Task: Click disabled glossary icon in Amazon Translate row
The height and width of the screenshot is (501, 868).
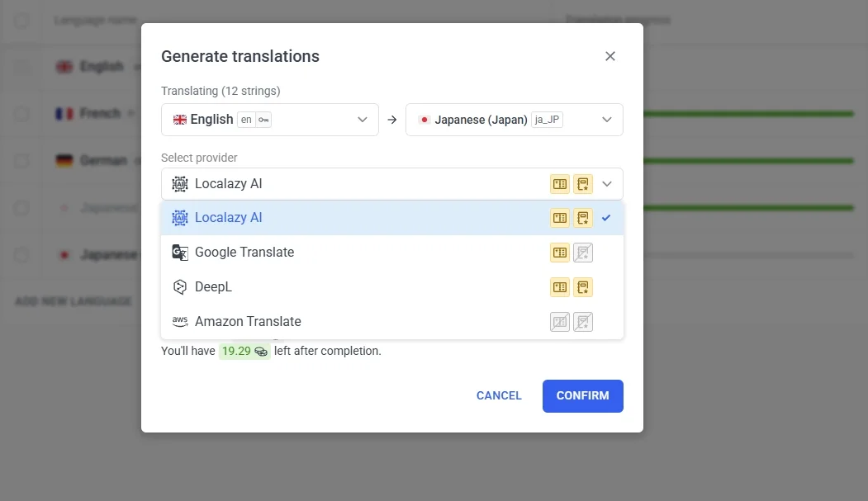Action: tap(560, 322)
